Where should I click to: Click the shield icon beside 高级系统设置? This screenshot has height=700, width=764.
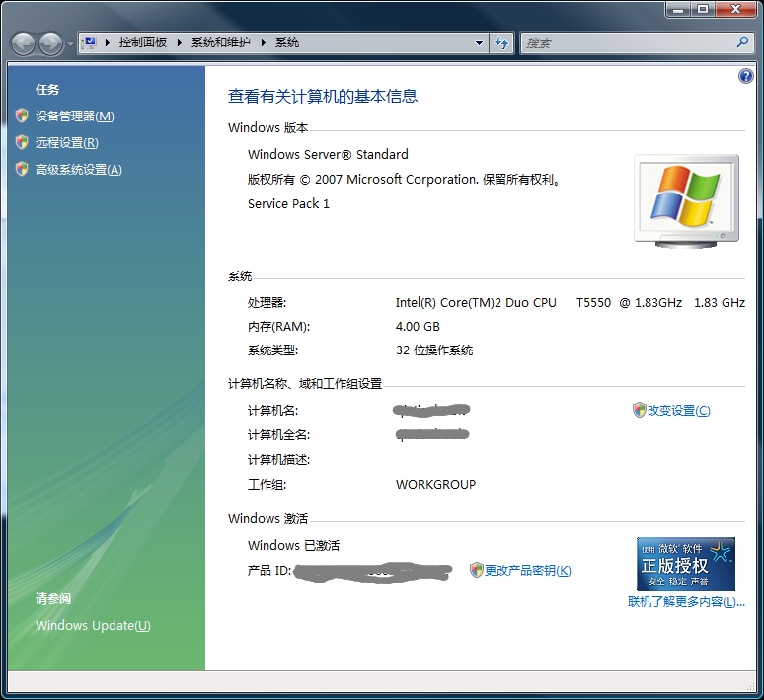coord(22,169)
